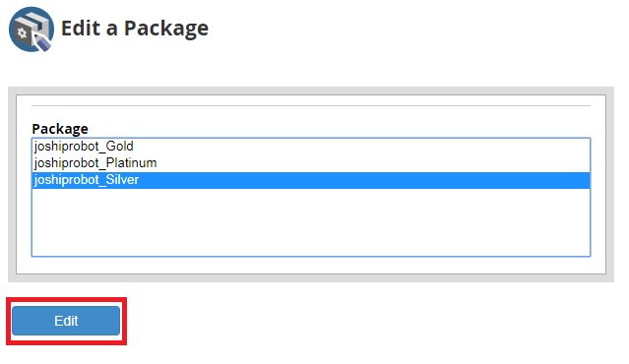Click the Package field label
The height and width of the screenshot is (364, 629).
click(60, 129)
